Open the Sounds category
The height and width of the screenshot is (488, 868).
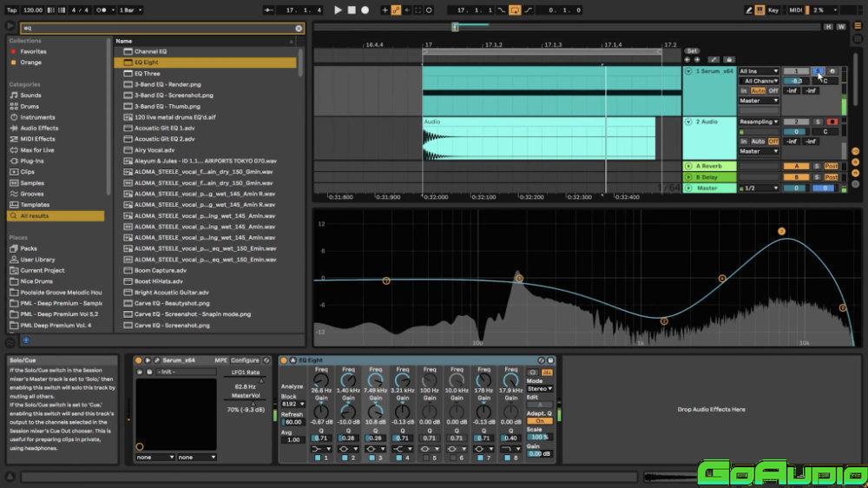(x=30, y=96)
